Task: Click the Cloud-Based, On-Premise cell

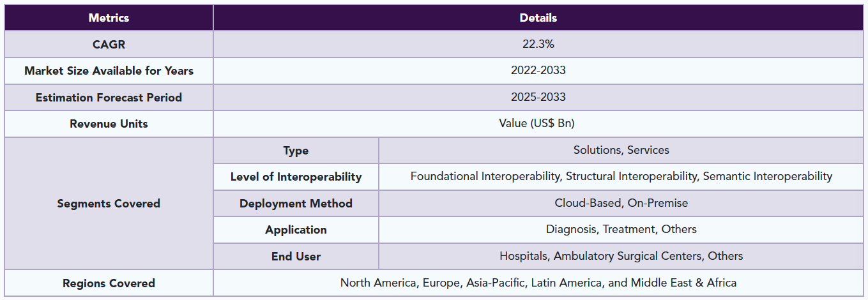Action: (x=621, y=204)
